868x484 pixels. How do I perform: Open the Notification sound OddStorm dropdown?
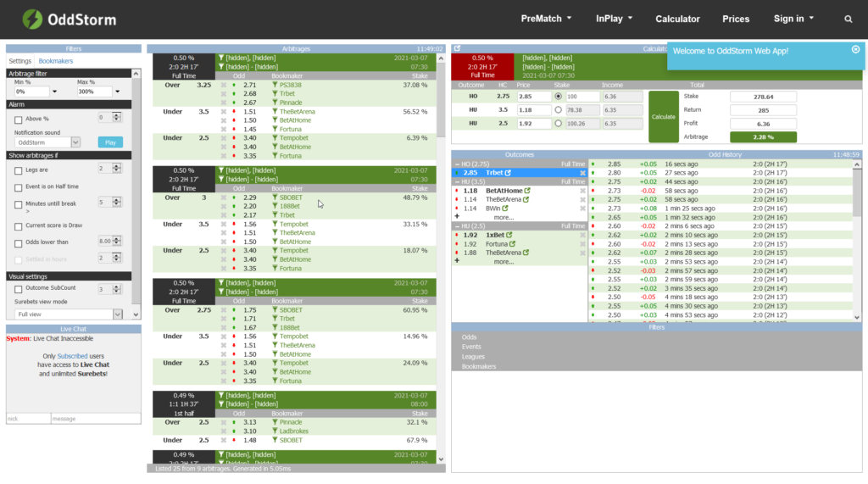point(75,142)
